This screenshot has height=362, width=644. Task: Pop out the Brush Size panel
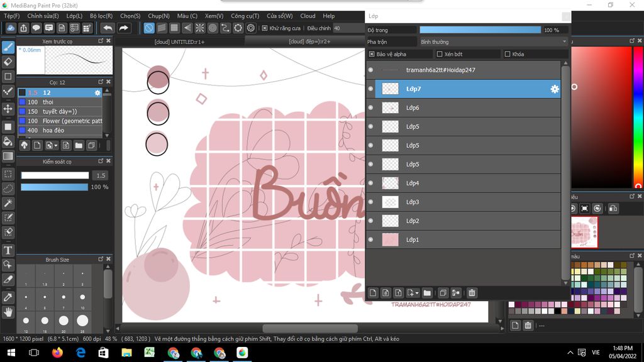101,259
